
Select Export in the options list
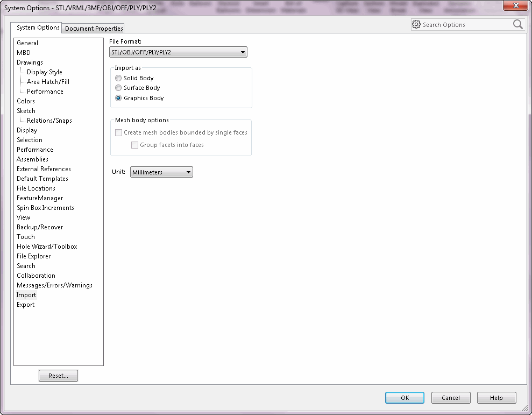25,305
